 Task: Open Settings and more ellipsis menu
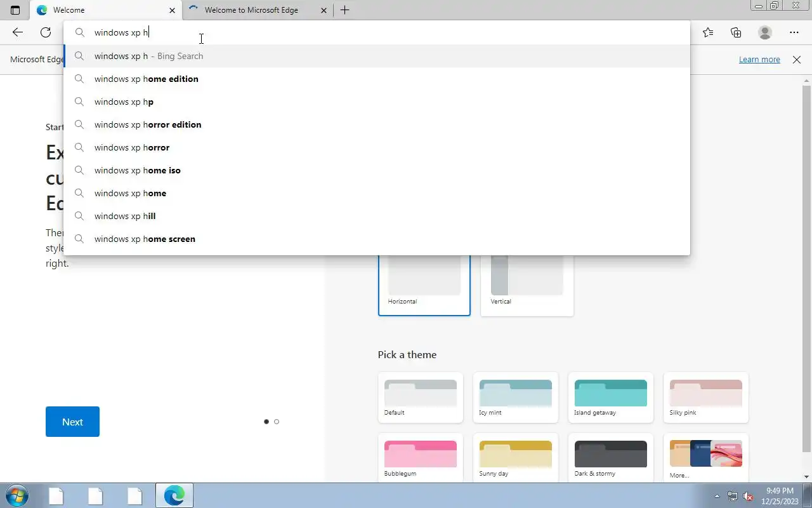tap(794, 32)
